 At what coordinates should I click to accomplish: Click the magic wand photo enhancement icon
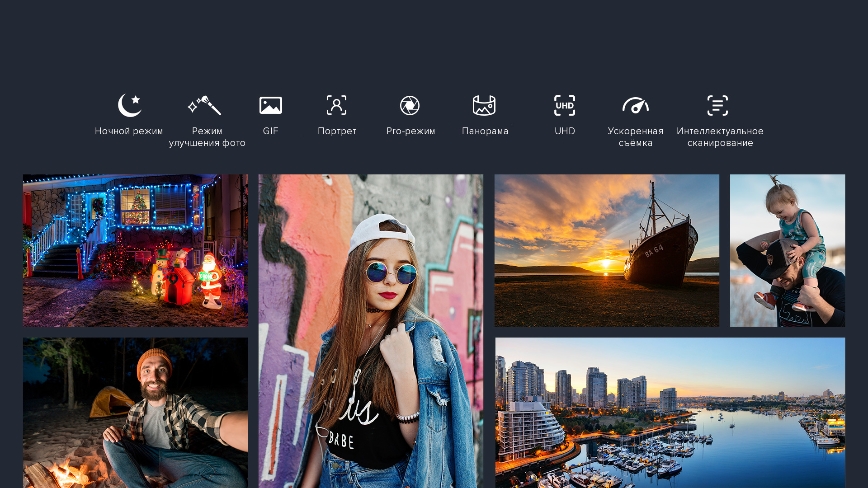coord(204,106)
